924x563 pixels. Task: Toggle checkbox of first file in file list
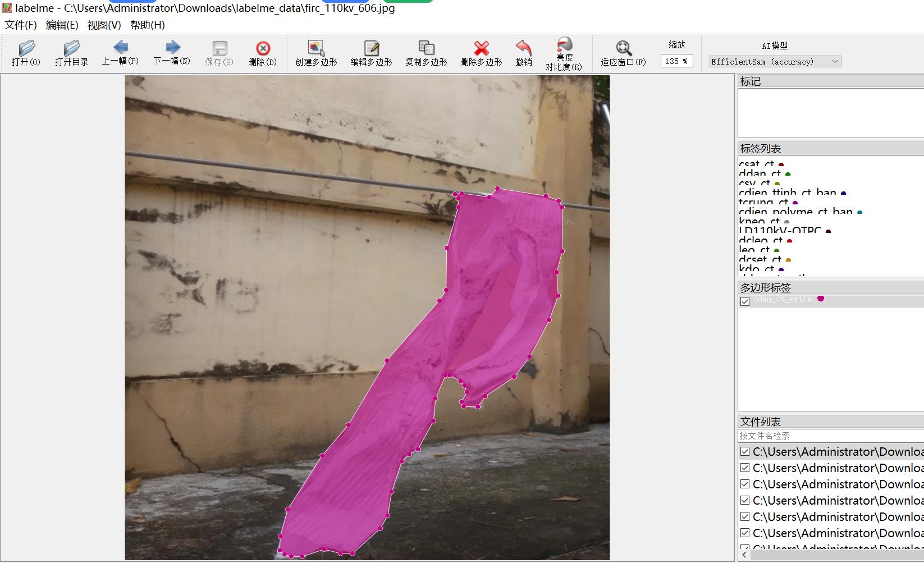(745, 452)
